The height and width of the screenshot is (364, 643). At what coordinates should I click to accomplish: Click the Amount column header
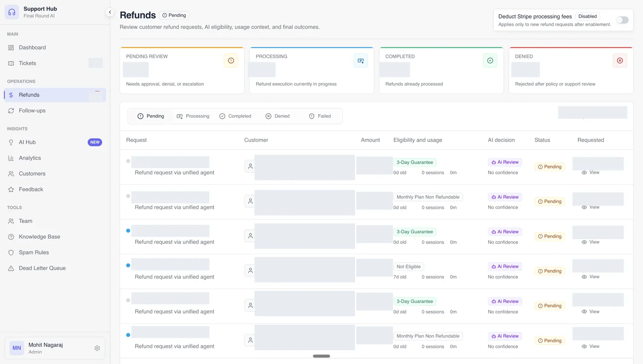(x=370, y=140)
